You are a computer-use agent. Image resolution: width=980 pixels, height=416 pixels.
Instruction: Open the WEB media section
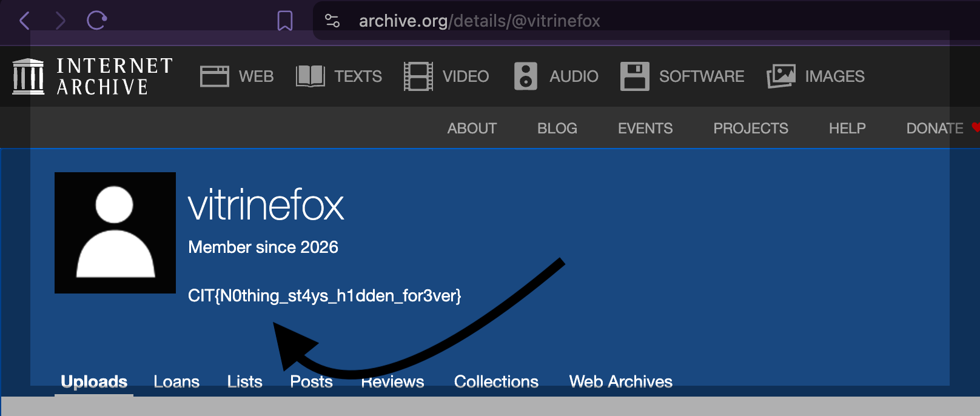point(256,76)
